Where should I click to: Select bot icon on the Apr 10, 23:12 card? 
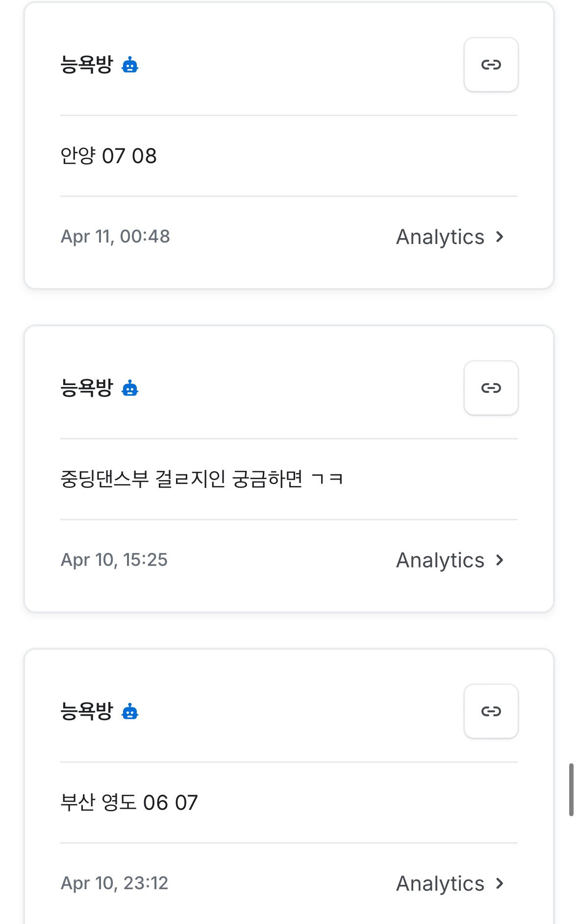(x=130, y=711)
